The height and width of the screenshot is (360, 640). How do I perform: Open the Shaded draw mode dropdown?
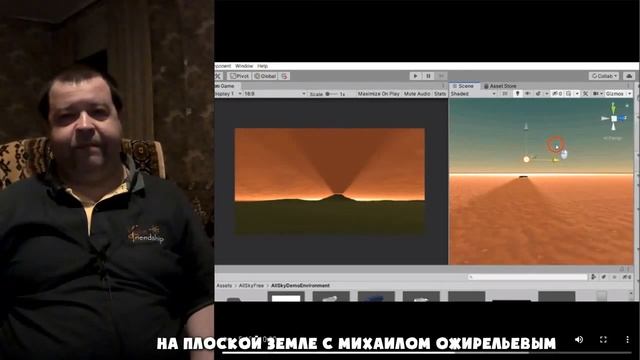coord(473,94)
